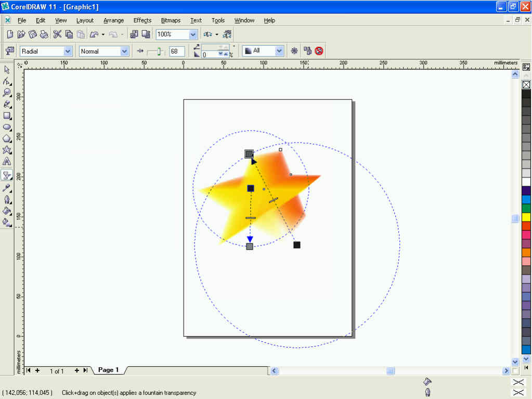Open the 100% zoom level dropdown
The image size is (532, 399).
point(193,34)
